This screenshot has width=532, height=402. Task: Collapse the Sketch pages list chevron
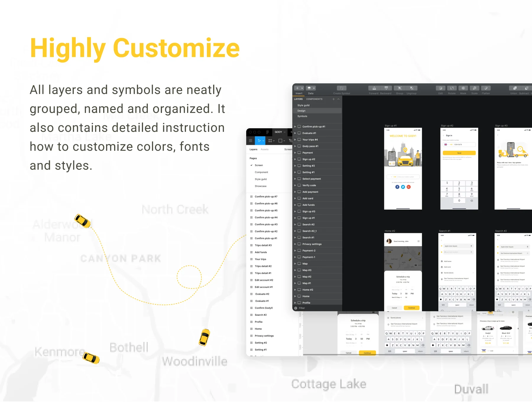(338, 99)
